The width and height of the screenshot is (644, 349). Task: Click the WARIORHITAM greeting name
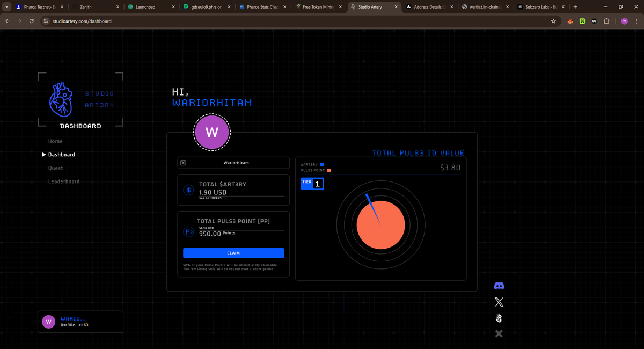212,103
